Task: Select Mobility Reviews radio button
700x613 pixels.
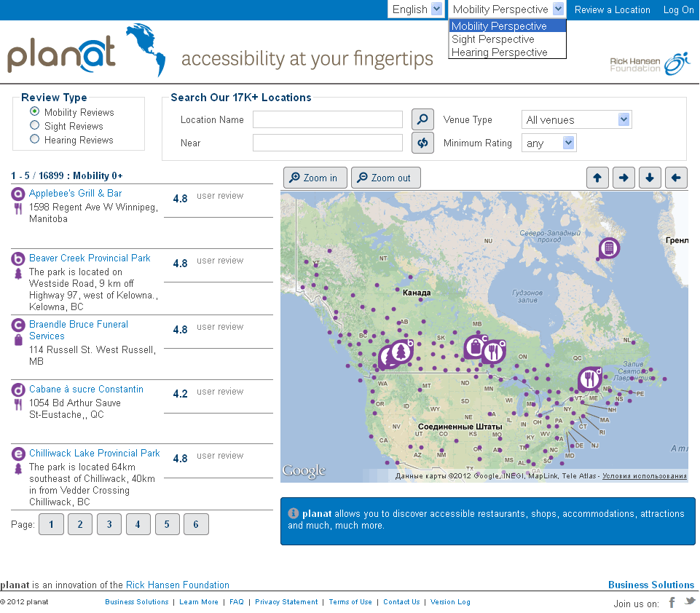Action: 34,111
